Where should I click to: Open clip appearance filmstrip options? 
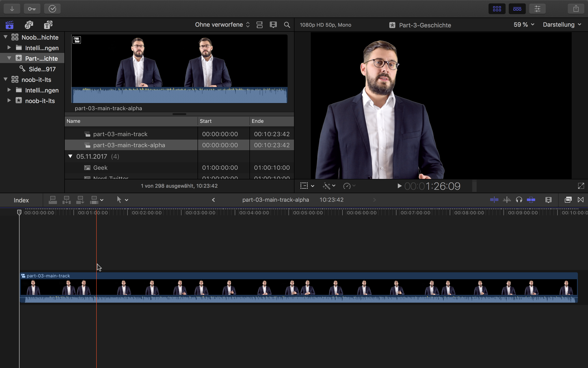click(273, 25)
